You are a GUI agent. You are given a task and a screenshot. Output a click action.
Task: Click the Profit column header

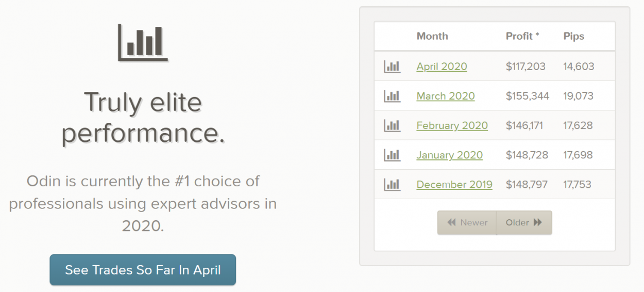pyautogui.click(x=522, y=36)
